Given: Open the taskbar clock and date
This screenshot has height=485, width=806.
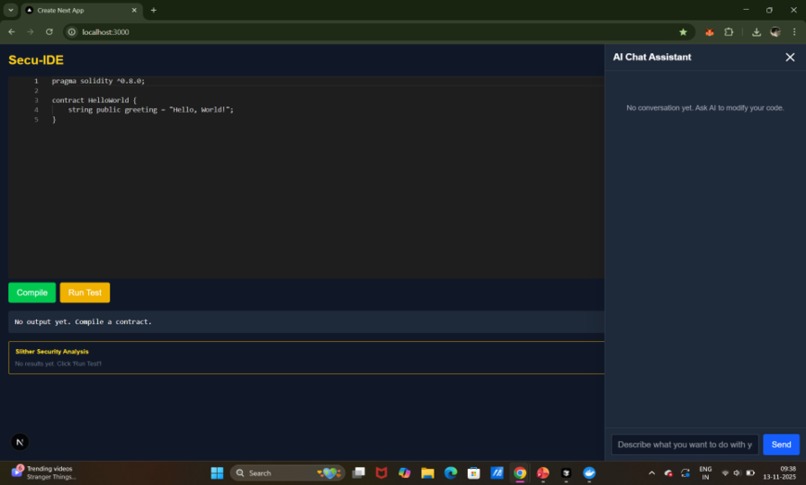Looking at the screenshot, I should 779,473.
